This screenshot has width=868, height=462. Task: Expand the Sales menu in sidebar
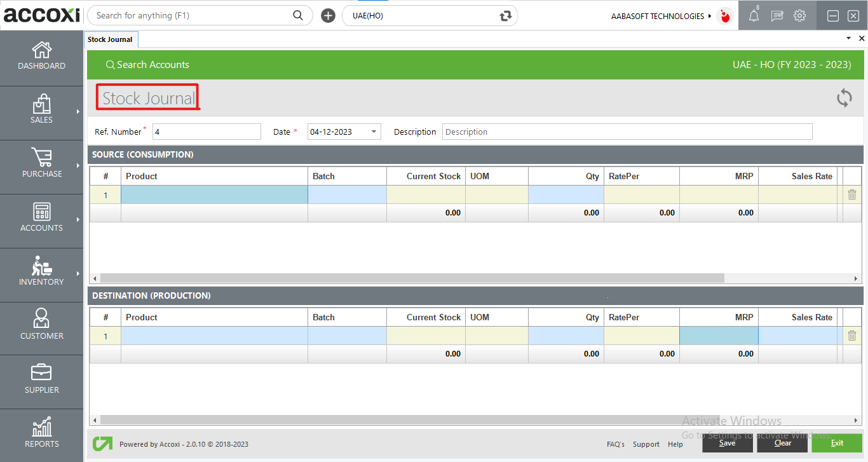pos(41,111)
